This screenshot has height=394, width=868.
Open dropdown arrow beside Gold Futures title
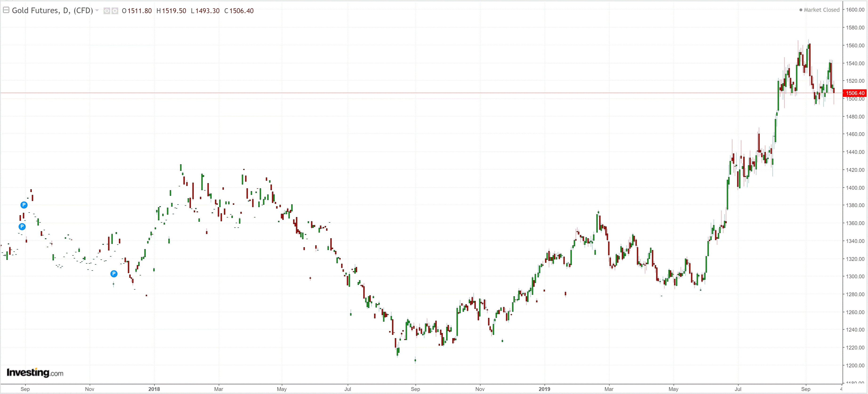[x=97, y=10]
